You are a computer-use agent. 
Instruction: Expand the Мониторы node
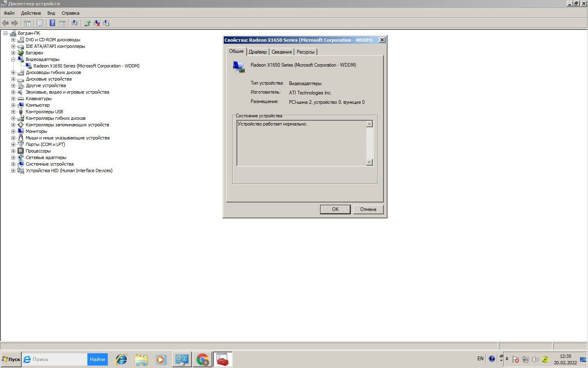[x=13, y=131]
